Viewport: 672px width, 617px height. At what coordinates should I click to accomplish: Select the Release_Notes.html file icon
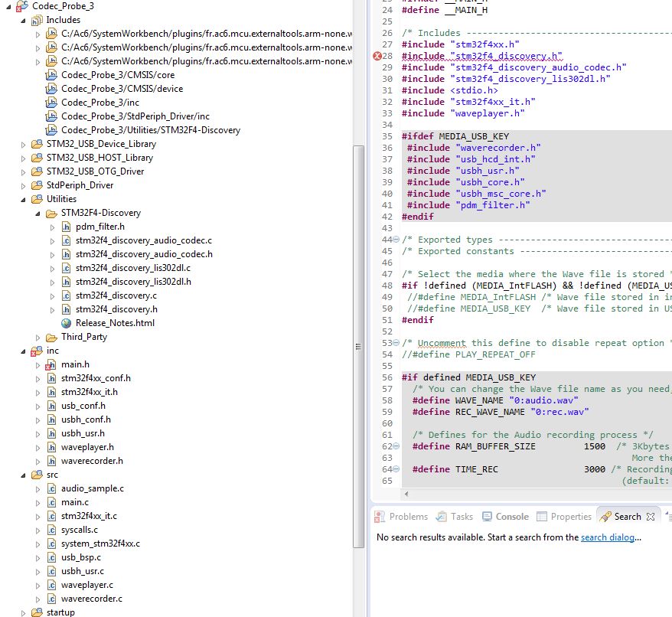pos(67,323)
